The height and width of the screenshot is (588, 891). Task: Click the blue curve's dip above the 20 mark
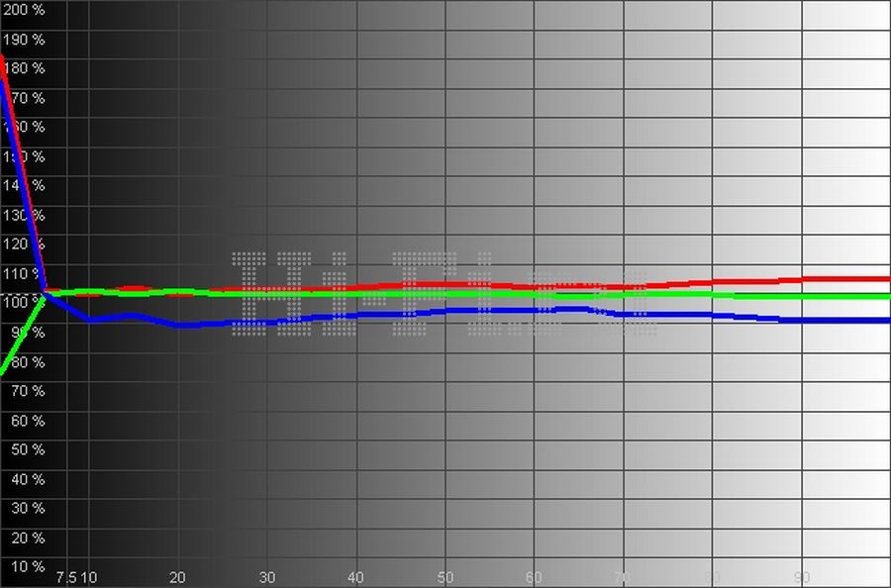pyautogui.click(x=178, y=325)
